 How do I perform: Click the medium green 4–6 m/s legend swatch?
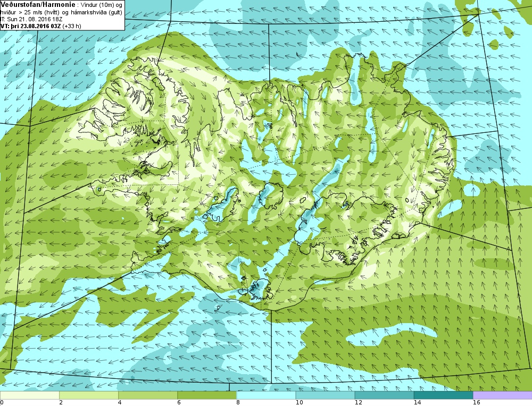click(148, 395)
